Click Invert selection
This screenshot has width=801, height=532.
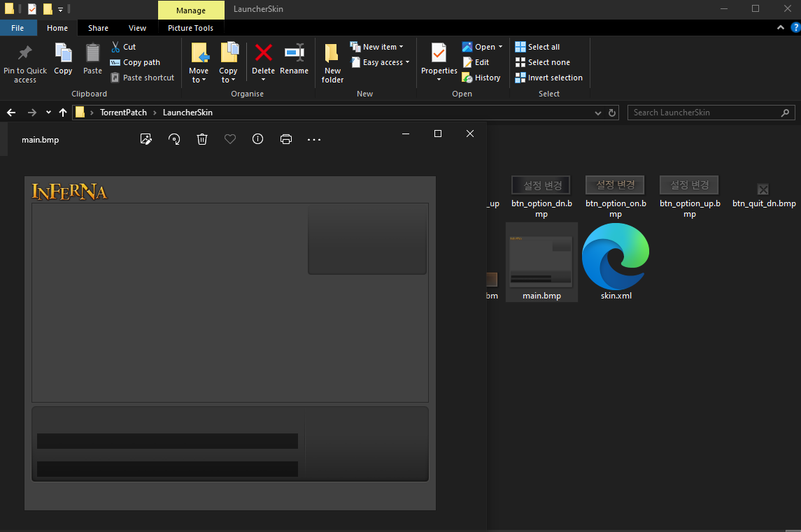(549, 78)
